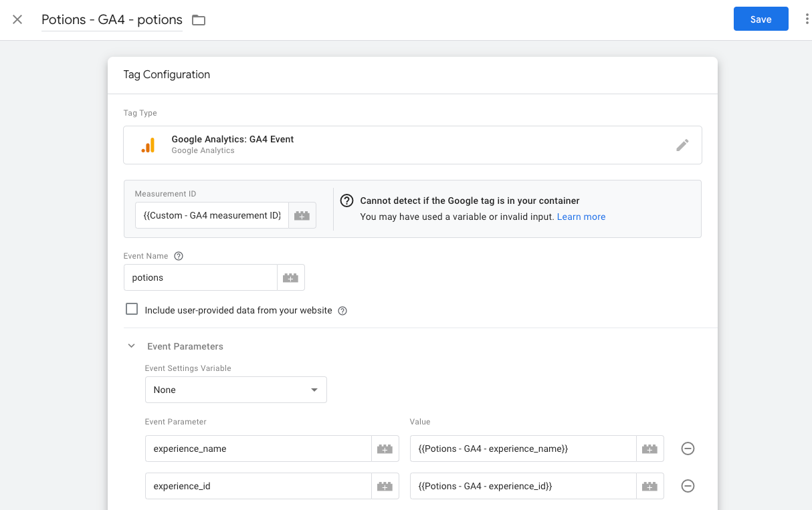
Task: Save the tag
Action: (x=761, y=19)
